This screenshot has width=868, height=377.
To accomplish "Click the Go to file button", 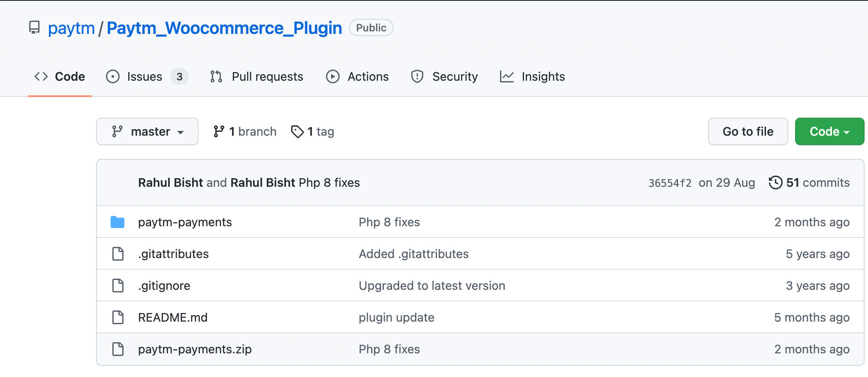I will click(x=748, y=131).
